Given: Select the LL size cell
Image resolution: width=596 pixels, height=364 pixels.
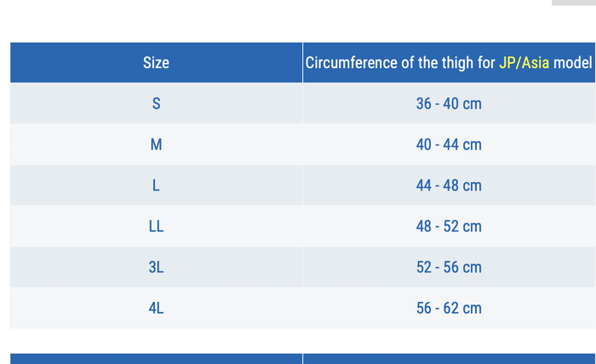Looking at the screenshot, I should [156, 226].
